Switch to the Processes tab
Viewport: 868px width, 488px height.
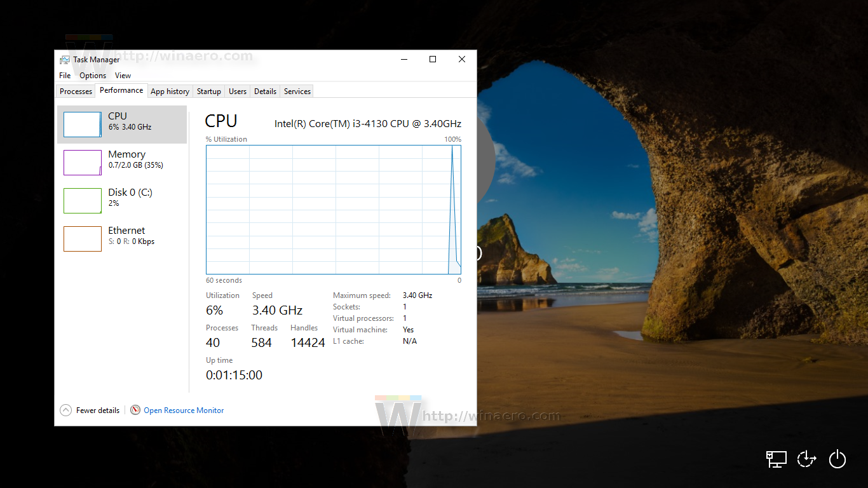tap(76, 91)
